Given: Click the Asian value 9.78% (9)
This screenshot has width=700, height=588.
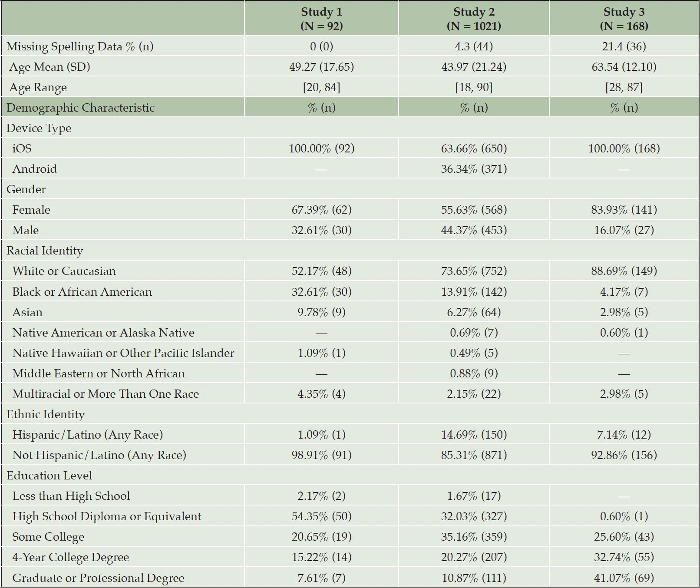Looking at the screenshot, I should click(321, 312).
